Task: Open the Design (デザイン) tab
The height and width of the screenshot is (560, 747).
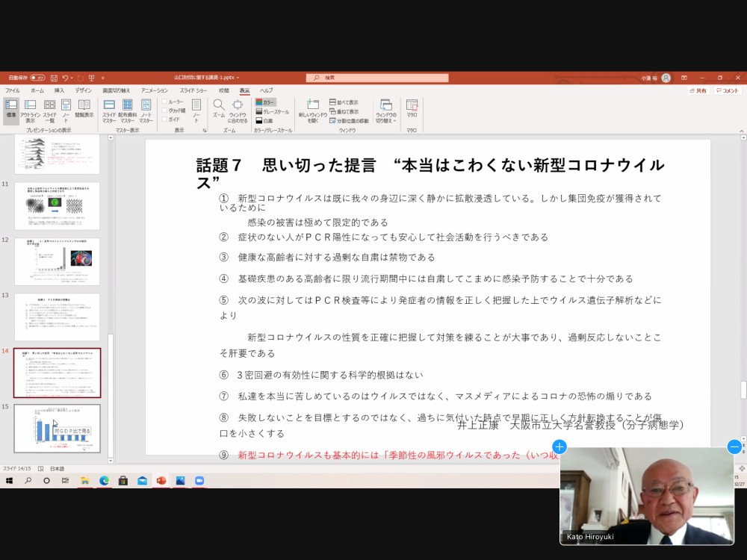Action: coord(83,90)
